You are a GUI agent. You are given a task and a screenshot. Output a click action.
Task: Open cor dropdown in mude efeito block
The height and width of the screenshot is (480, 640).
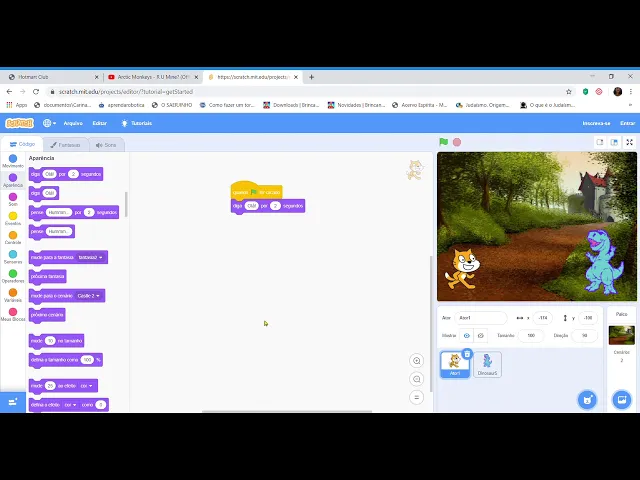pyautogui.click(x=86, y=386)
